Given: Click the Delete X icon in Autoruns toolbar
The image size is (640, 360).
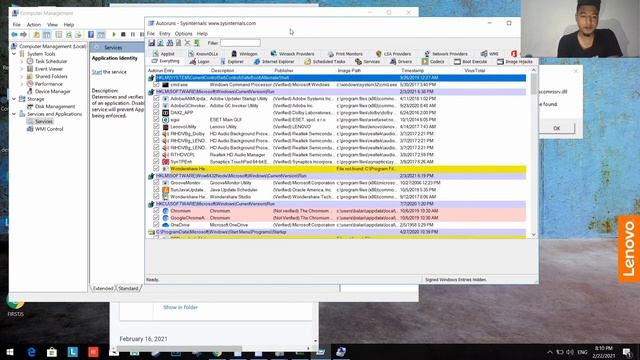Looking at the screenshot, I should click(x=187, y=43).
